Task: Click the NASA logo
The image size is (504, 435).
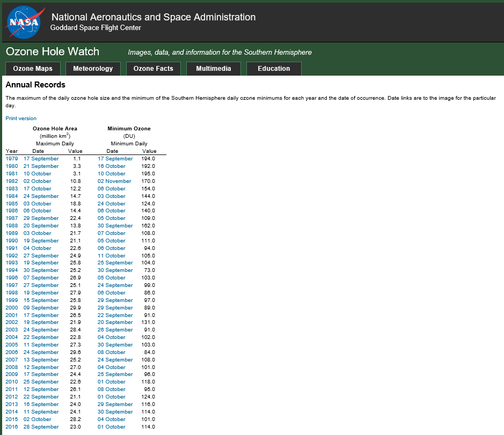Action: (24, 21)
